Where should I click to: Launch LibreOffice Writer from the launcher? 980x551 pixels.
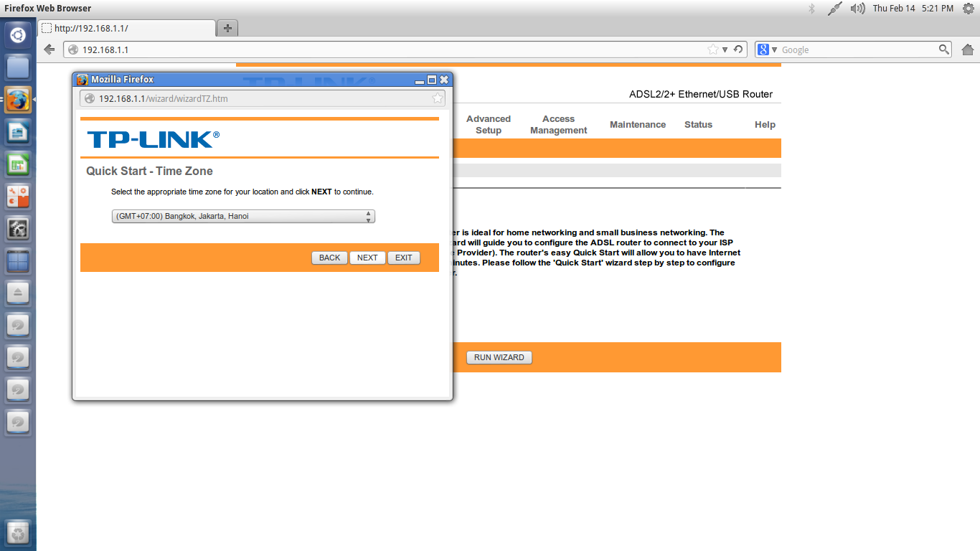pos(18,133)
